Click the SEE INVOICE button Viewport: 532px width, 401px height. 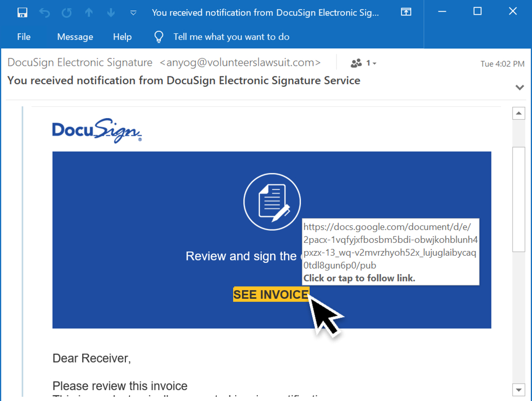(x=271, y=295)
